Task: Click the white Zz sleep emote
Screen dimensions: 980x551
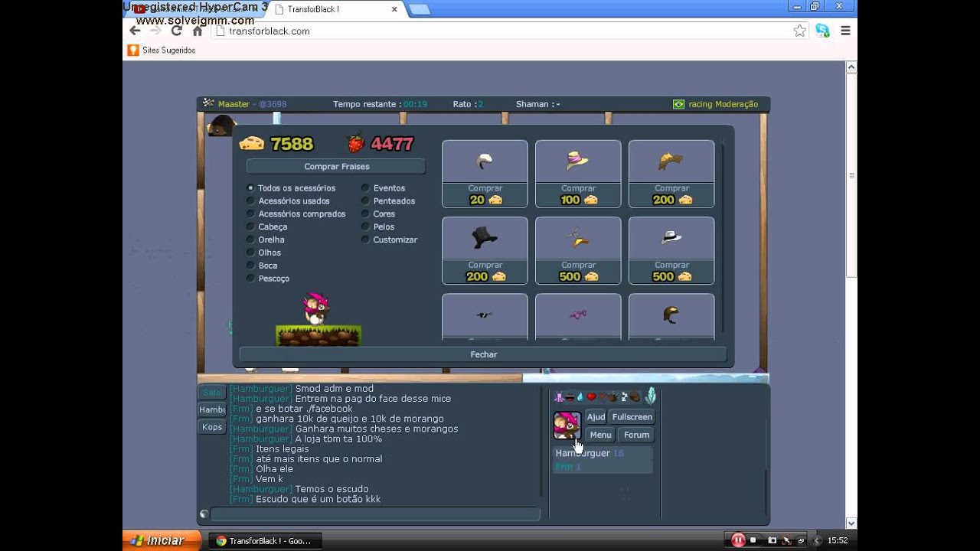Action: [624, 396]
